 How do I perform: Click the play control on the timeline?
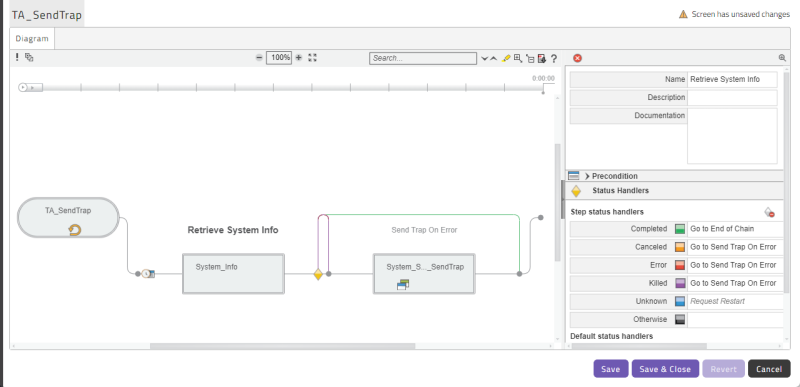(x=22, y=88)
